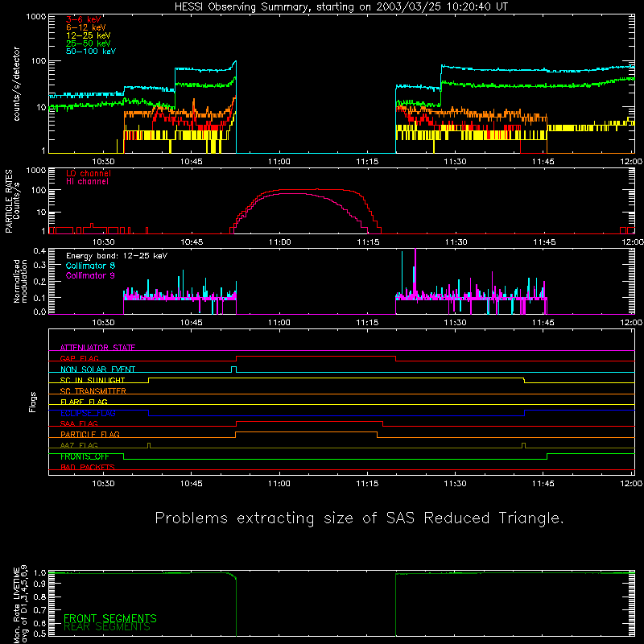The width and height of the screenshot is (644, 644).
Task: Click '11:00' tick under the particle rates plot
Action: coord(279,242)
